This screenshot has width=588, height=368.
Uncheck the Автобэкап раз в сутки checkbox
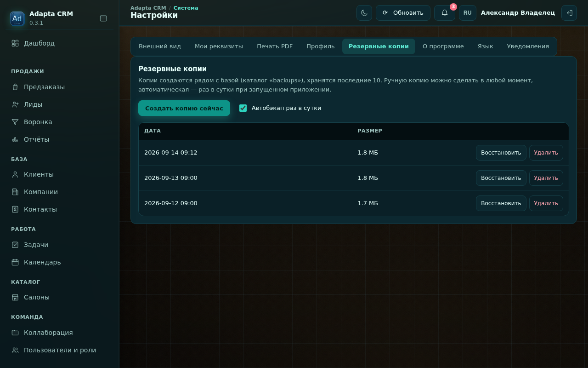pos(243,108)
